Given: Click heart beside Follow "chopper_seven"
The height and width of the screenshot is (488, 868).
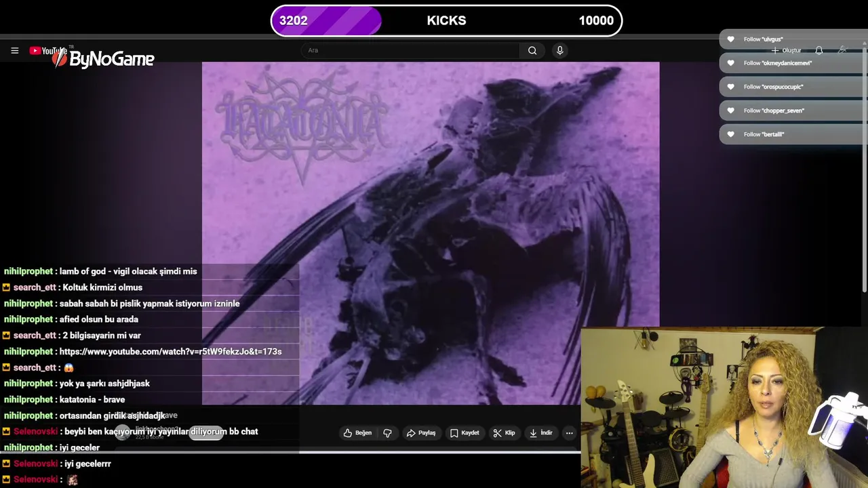Looking at the screenshot, I should 730,110.
